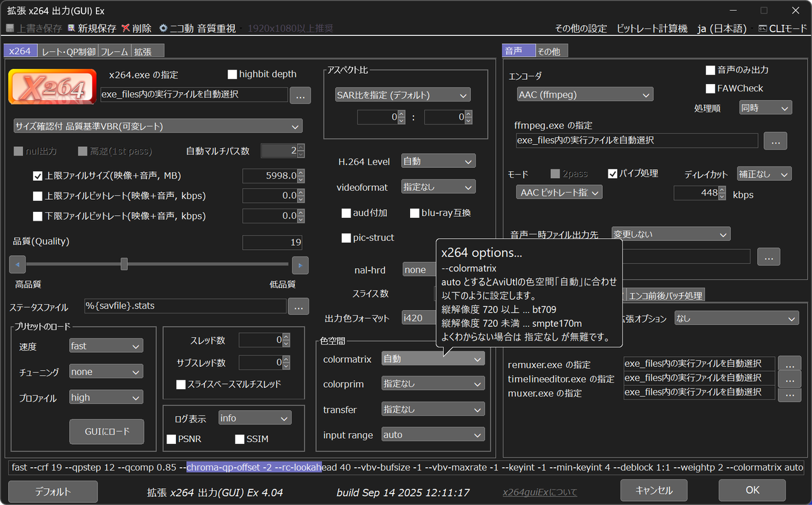812x505 pixels.
Task: Click the greyed 上書き保存 save icon
Action: click(x=10, y=28)
